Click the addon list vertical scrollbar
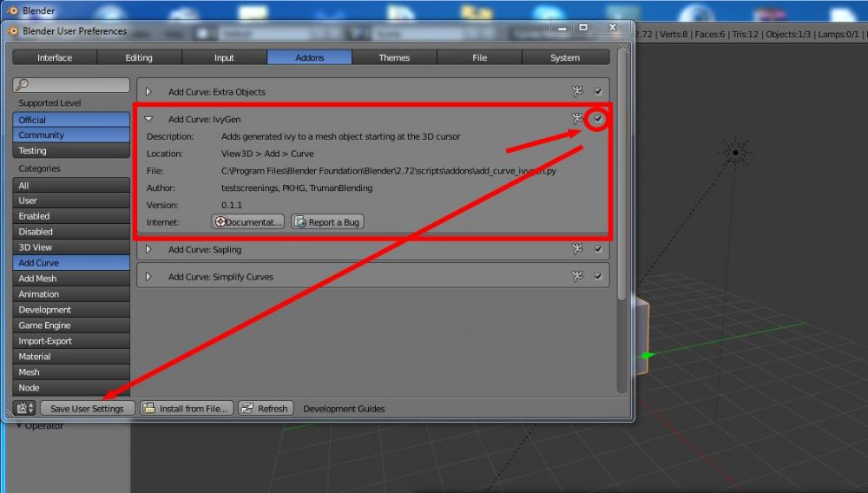 [x=621, y=174]
